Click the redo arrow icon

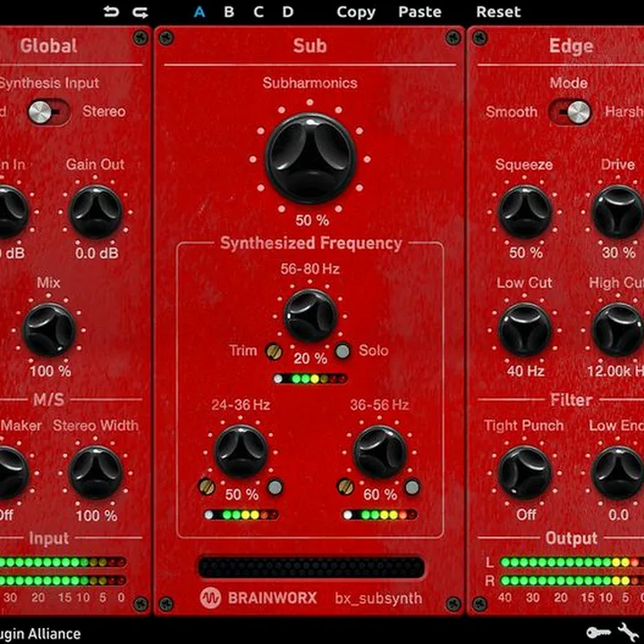(140, 12)
